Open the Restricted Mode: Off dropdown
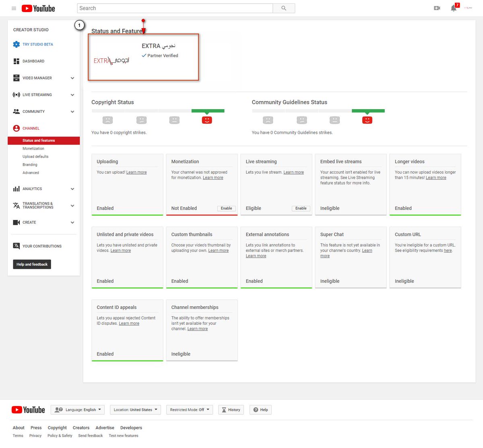Screen dimensions: 483x448 click(x=190, y=410)
